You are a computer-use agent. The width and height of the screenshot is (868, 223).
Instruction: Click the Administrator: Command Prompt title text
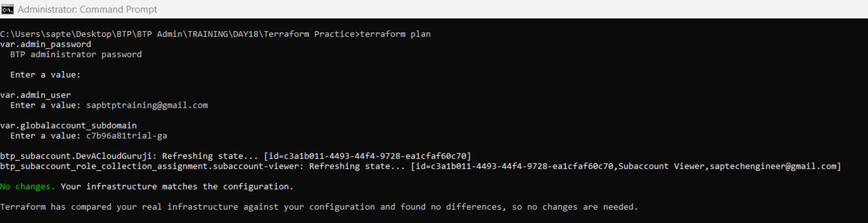(87, 9)
